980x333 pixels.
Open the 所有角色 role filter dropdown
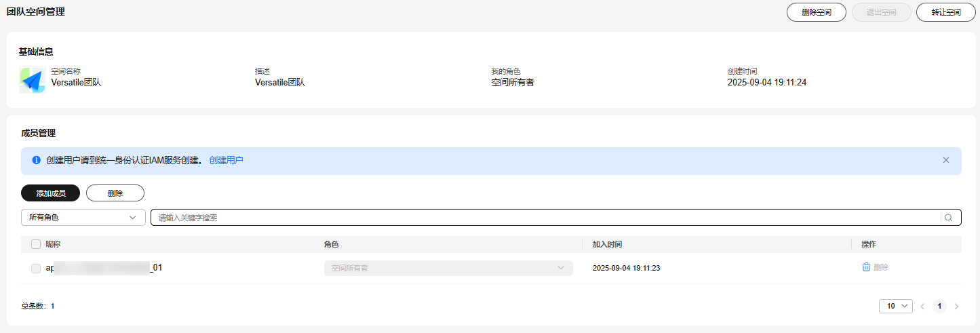(x=83, y=218)
